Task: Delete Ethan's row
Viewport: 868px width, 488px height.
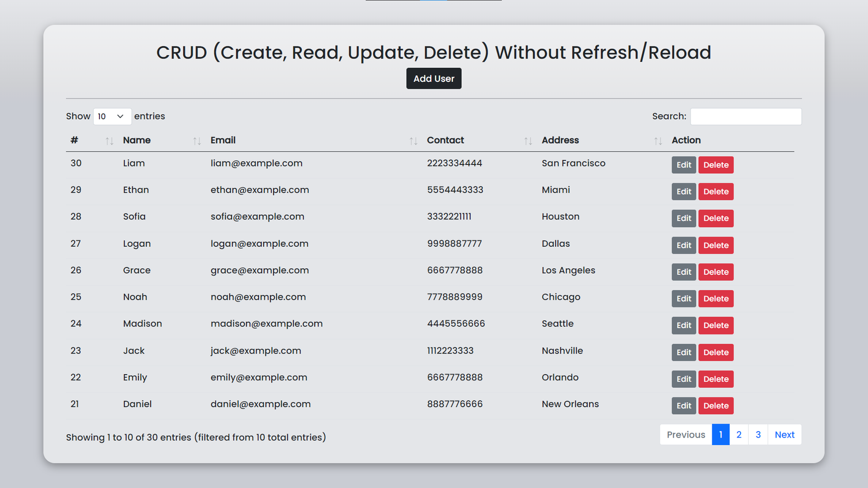Action: click(x=716, y=191)
